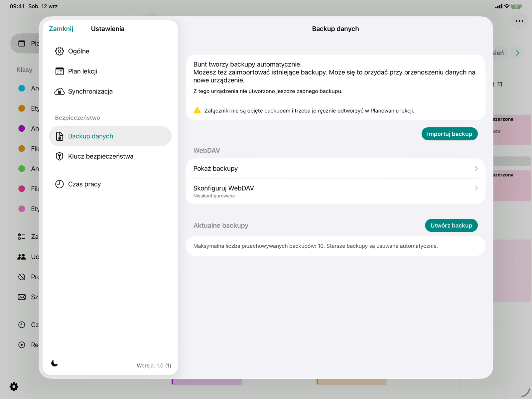The image size is (532, 399).
Task: Open the Ogólne settings section
Action: tap(110, 51)
